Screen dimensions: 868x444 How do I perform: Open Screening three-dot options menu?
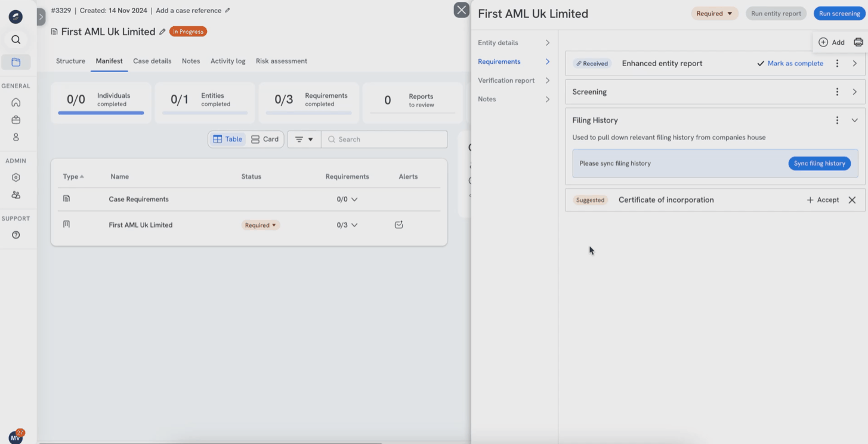(837, 92)
